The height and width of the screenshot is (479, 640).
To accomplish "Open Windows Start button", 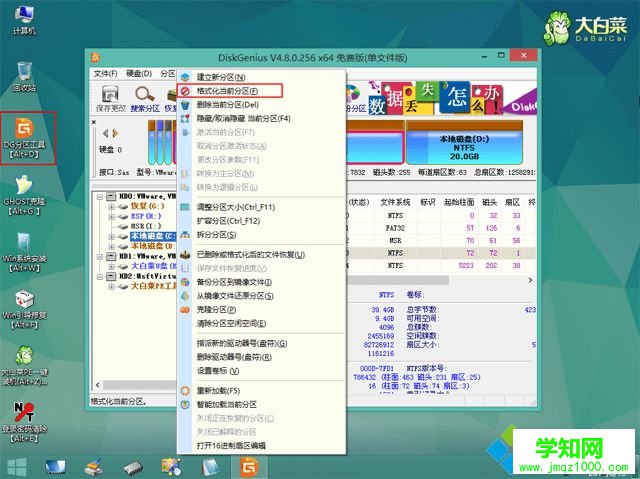I will (x=16, y=467).
